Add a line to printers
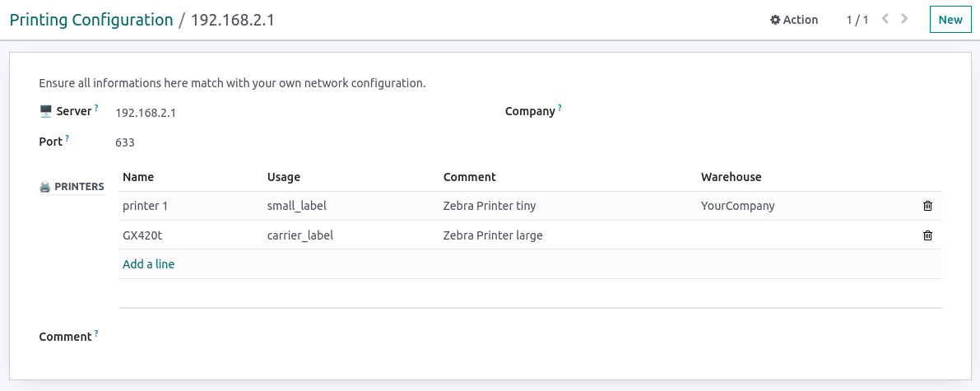The width and height of the screenshot is (980, 391). [x=148, y=264]
